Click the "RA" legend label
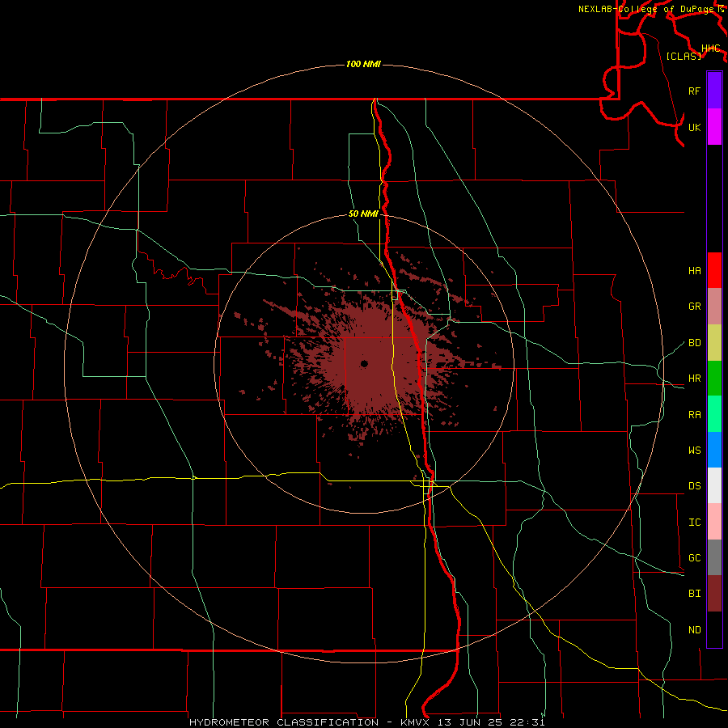Screen dimensions: 728x728 coord(694,415)
